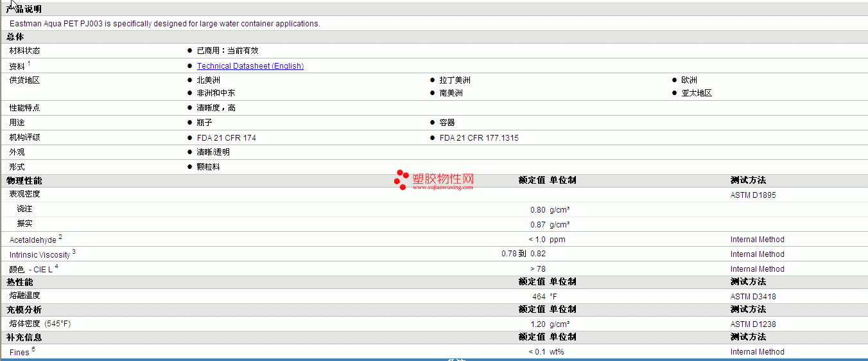Select the ASTM D3418 test method
Image resolution: width=868 pixels, height=361 pixels.
tap(753, 297)
